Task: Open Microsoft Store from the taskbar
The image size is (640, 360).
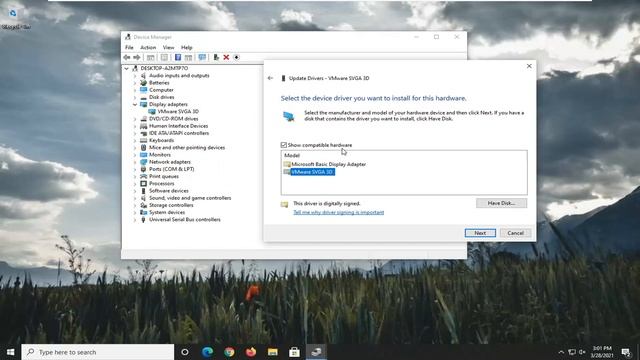Action: click(294, 352)
